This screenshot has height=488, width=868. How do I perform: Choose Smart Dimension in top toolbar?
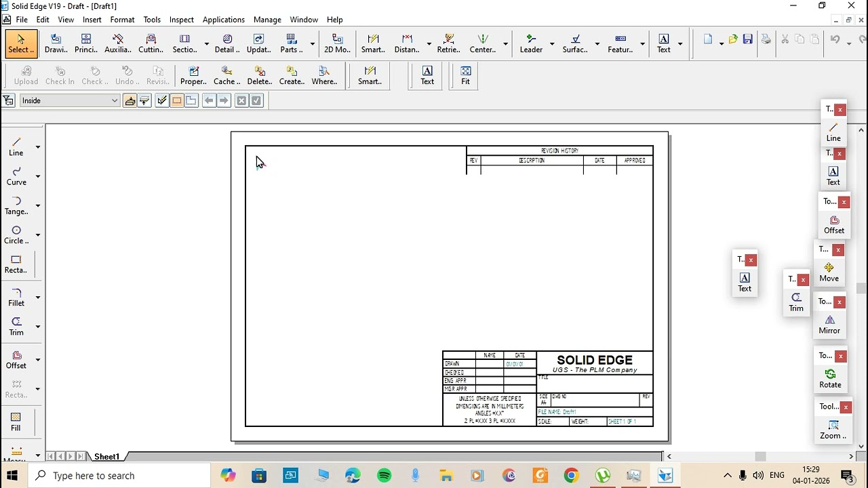click(373, 44)
